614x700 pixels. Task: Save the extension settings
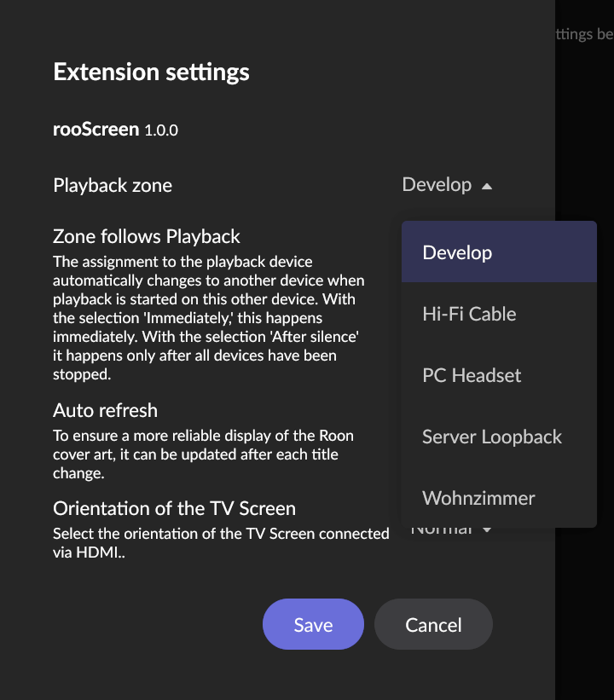click(x=313, y=625)
